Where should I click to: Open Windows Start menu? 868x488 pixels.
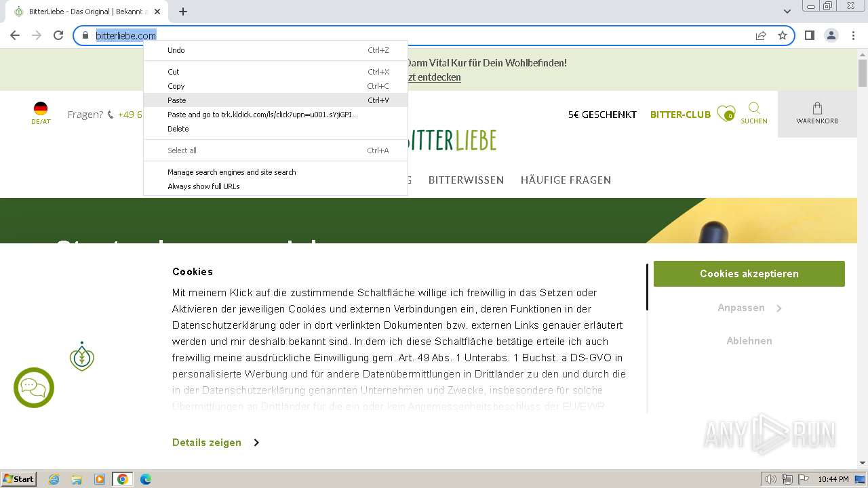pos(18,479)
